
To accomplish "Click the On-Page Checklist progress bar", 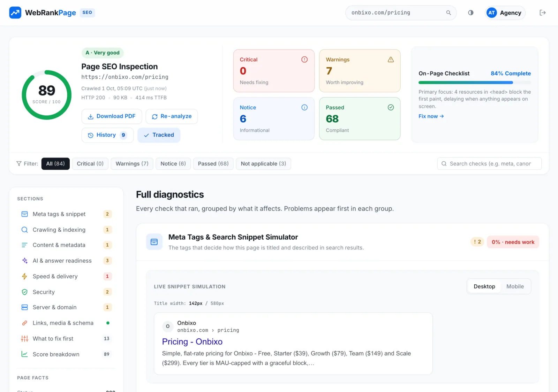I will [475, 83].
